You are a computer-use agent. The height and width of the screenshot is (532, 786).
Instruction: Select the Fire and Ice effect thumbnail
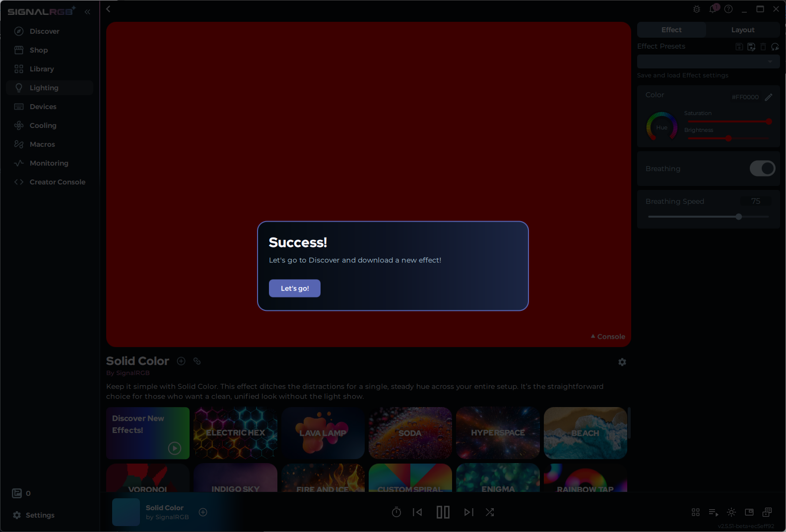323,478
